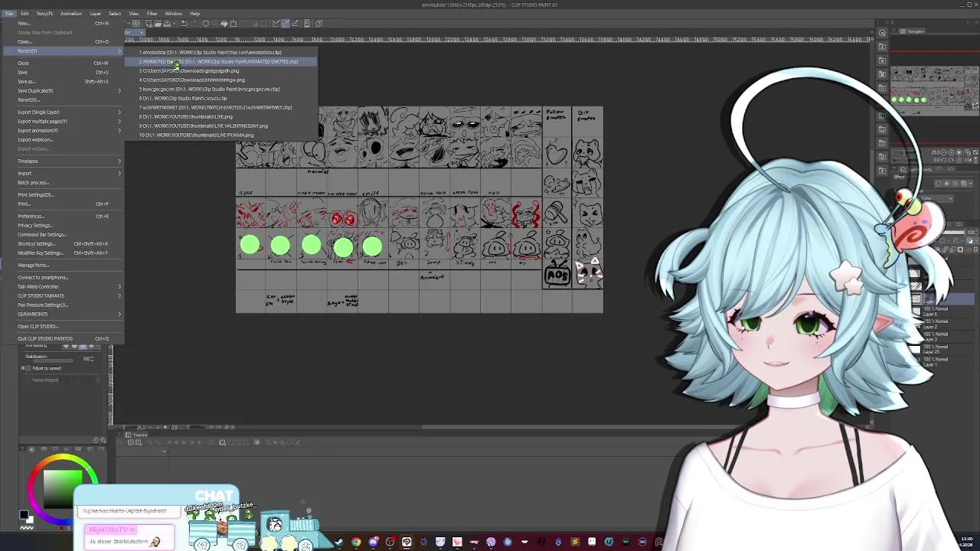Expand Export multiple pages submenu arrow

119,121
